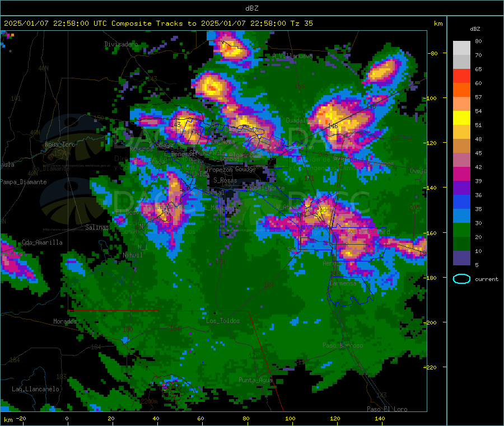
Task: Select the 'Carmensa' place label
Action: pos(343,283)
